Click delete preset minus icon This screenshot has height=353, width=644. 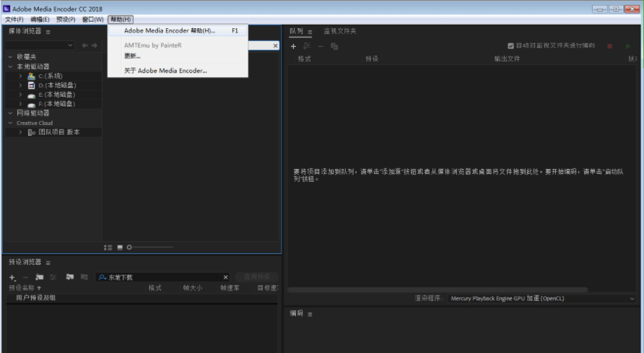coord(25,277)
